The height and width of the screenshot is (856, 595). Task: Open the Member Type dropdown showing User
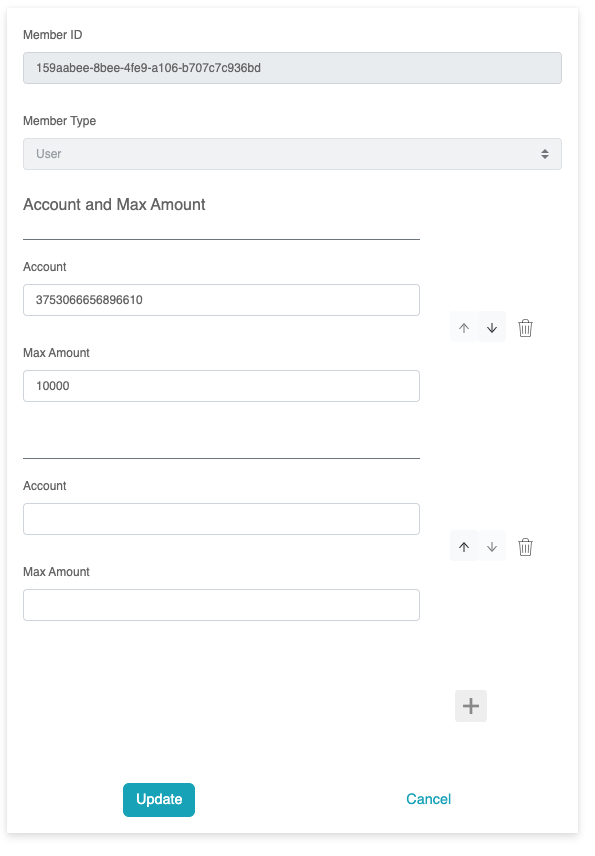coord(292,154)
